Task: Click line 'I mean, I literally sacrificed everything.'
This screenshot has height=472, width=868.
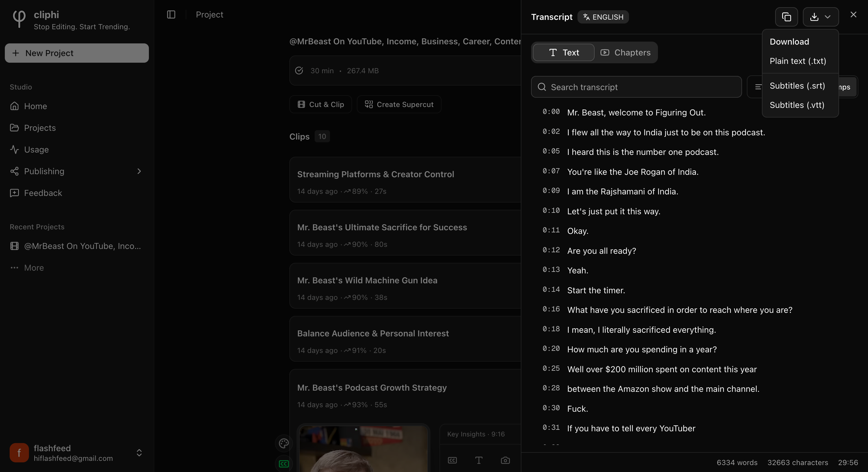Action: pyautogui.click(x=641, y=330)
